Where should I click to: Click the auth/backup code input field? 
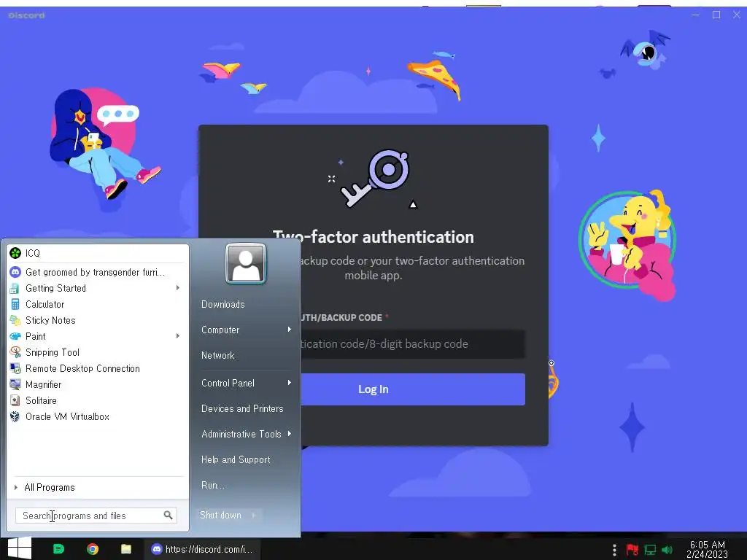413,344
